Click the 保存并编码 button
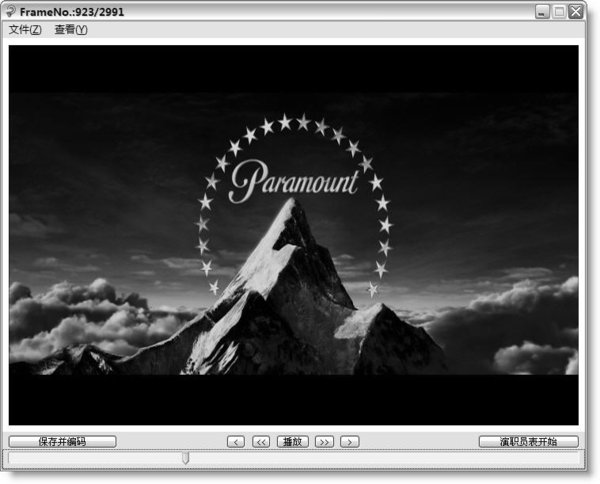Image resolution: width=600 pixels, height=484 pixels. 62,442
